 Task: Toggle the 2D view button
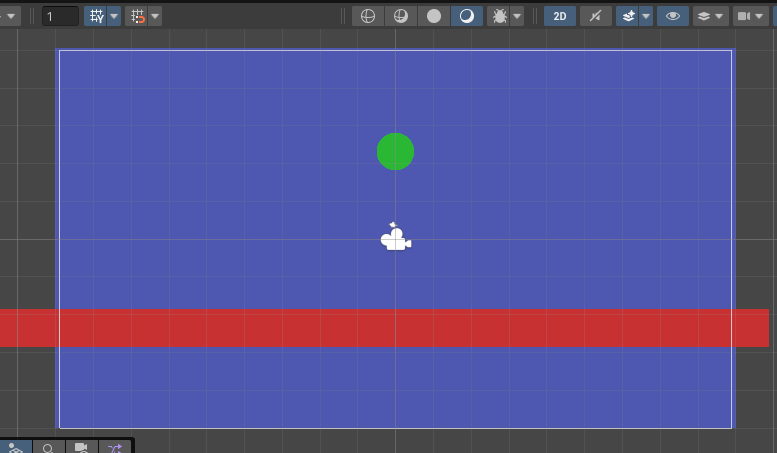[560, 16]
